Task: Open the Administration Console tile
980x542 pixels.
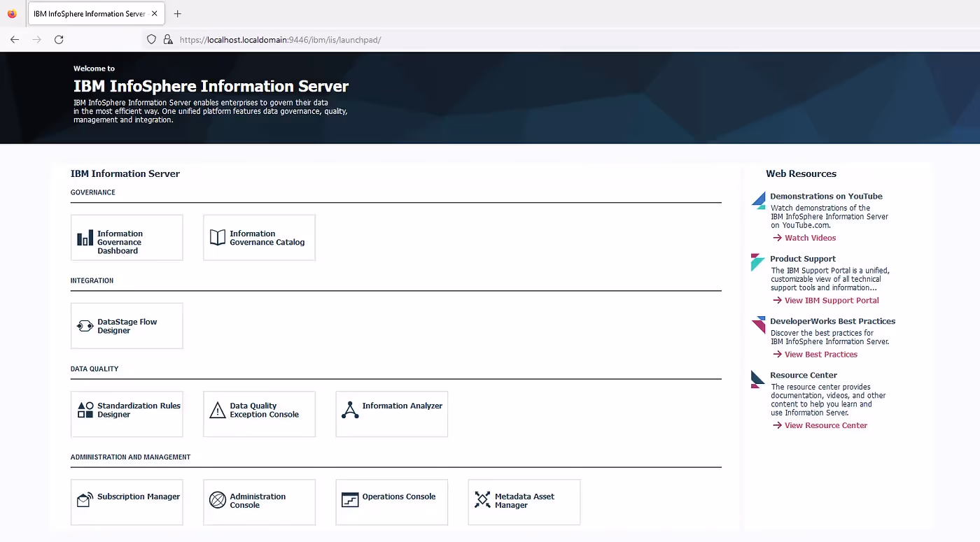Action: coord(259,502)
